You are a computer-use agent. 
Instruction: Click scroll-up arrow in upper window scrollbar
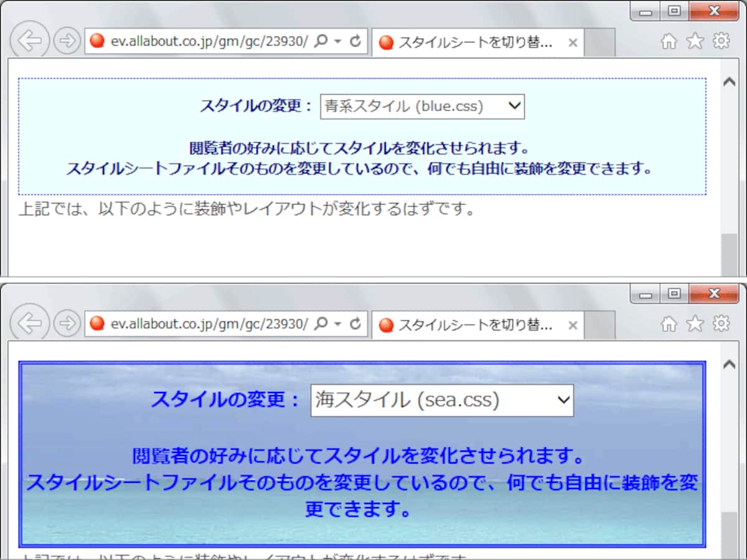coord(729,82)
